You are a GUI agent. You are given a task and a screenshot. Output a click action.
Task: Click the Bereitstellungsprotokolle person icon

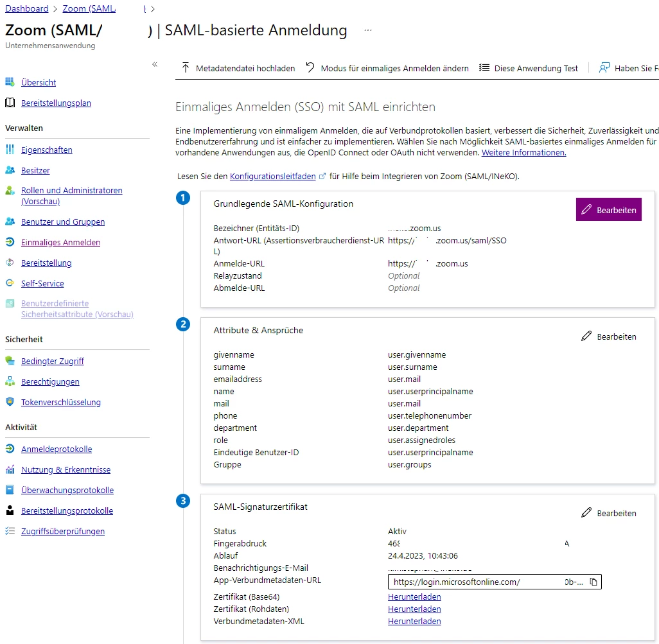(x=10, y=510)
